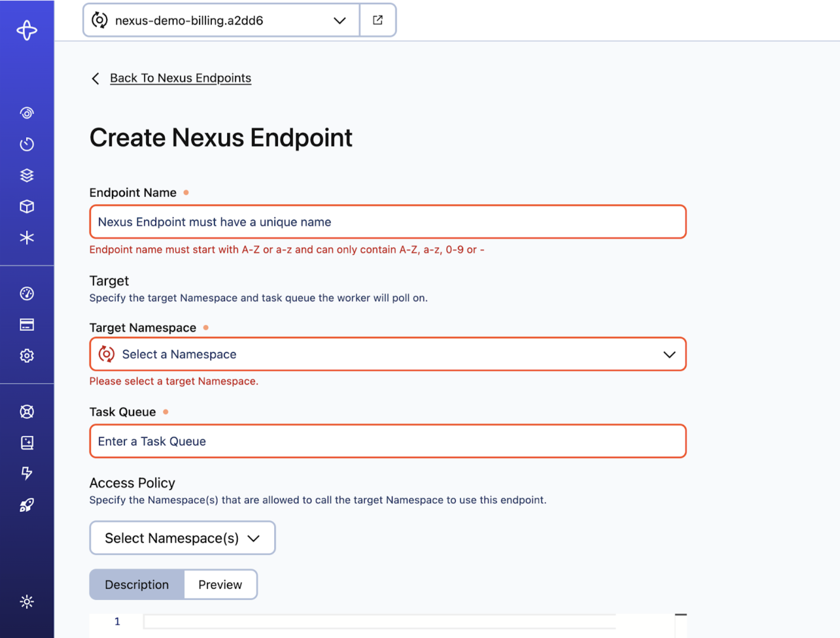The height and width of the screenshot is (638, 840).
Task: Expand the Select Namespace(s) dropdown
Action: [x=182, y=538]
